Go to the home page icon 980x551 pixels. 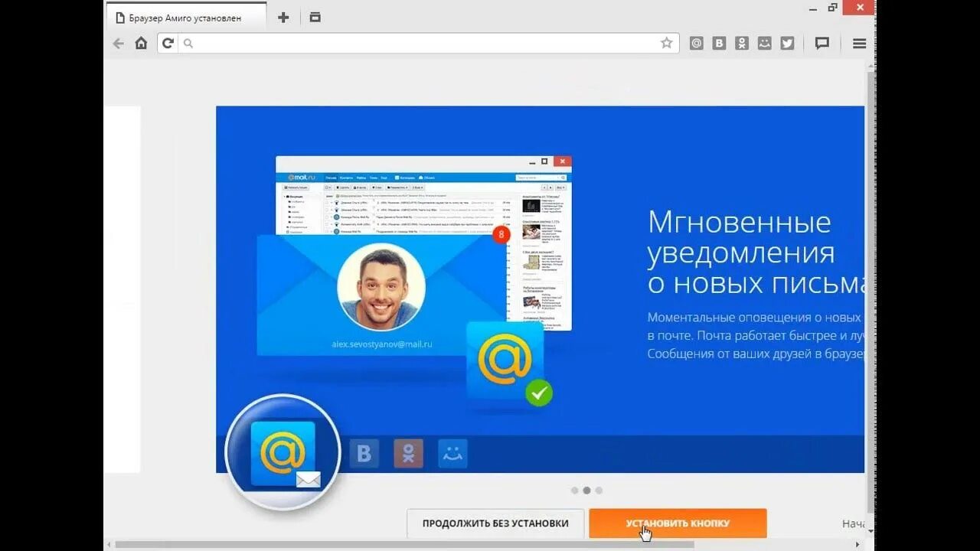point(141,43)
